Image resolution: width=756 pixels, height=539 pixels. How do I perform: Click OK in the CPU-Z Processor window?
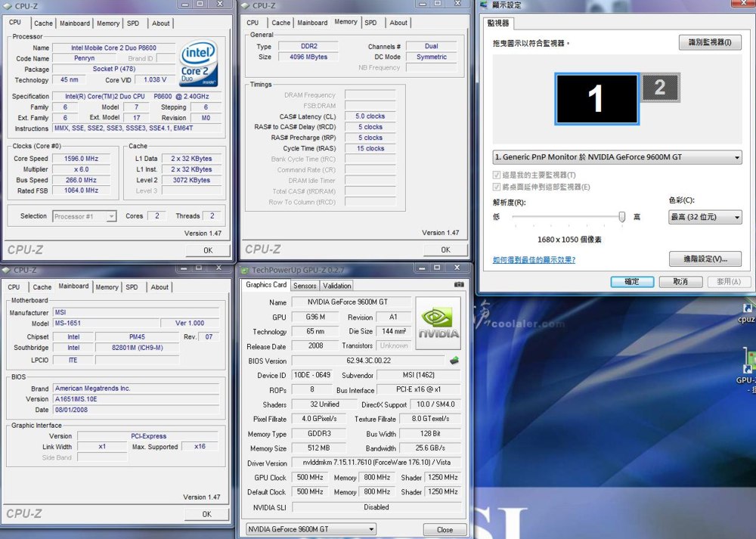pos(208,250)
